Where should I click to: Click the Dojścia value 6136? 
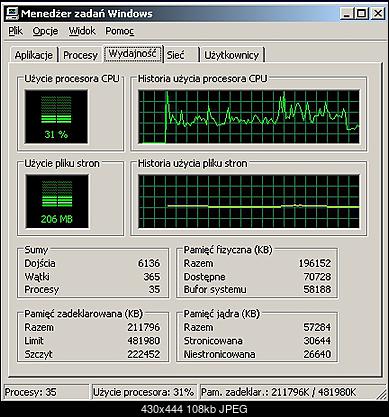point(149,263)
